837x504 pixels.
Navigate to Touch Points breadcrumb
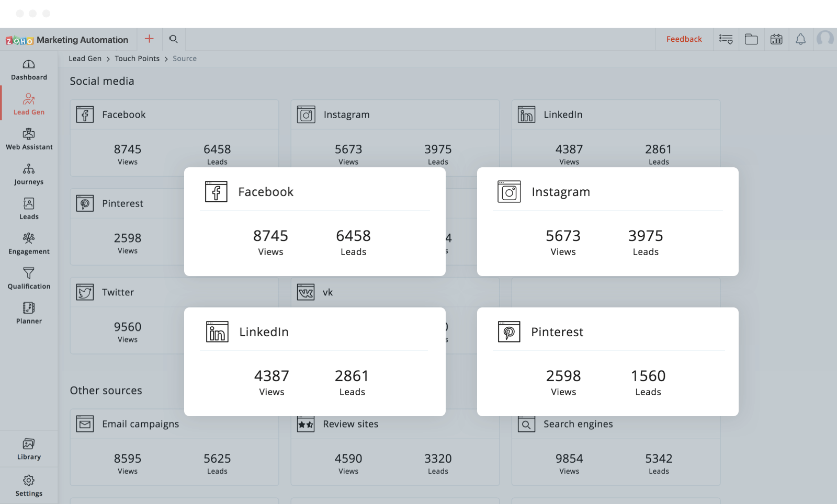137,59
